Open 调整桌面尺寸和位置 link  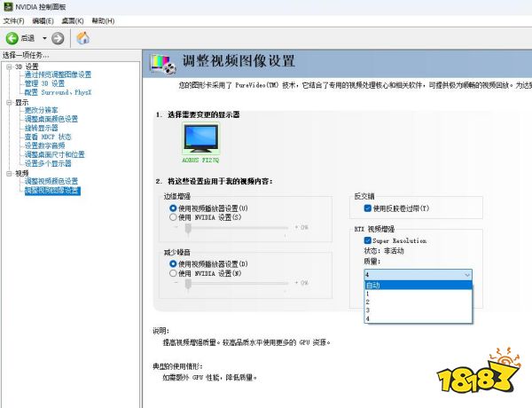pos(55,154)
